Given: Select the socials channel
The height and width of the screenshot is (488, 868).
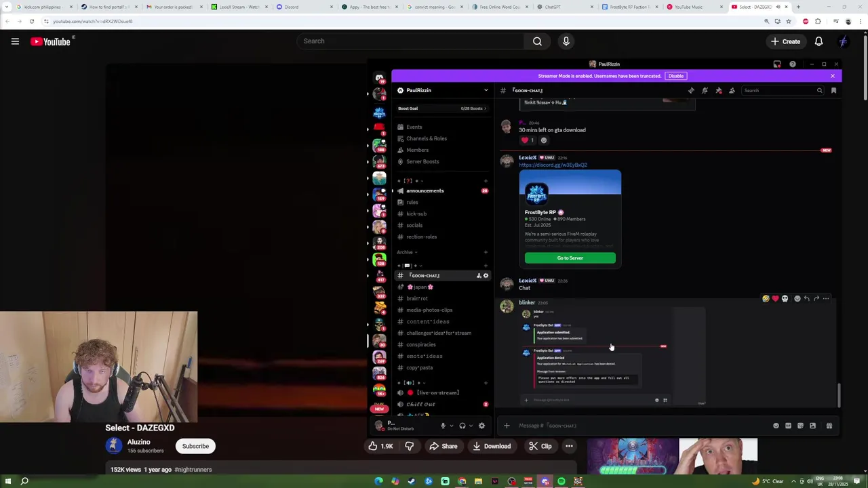Looking at the screenshot, I should coord(442,225).
